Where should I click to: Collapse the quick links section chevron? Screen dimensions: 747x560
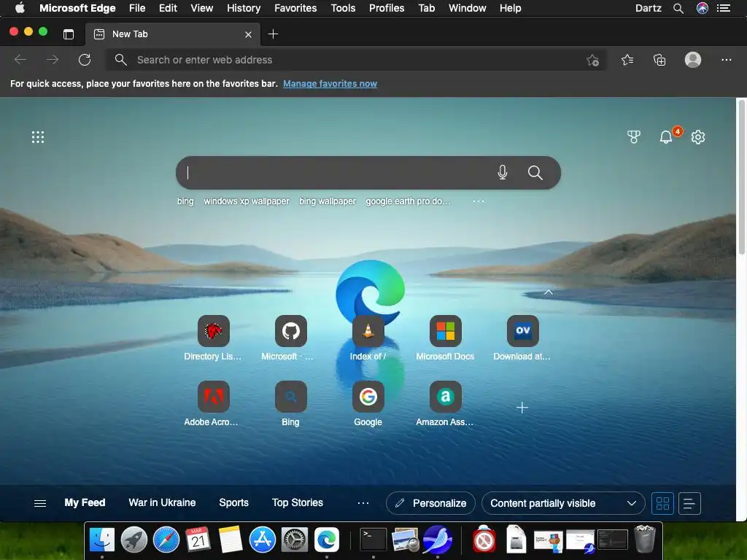click(549, 292)
